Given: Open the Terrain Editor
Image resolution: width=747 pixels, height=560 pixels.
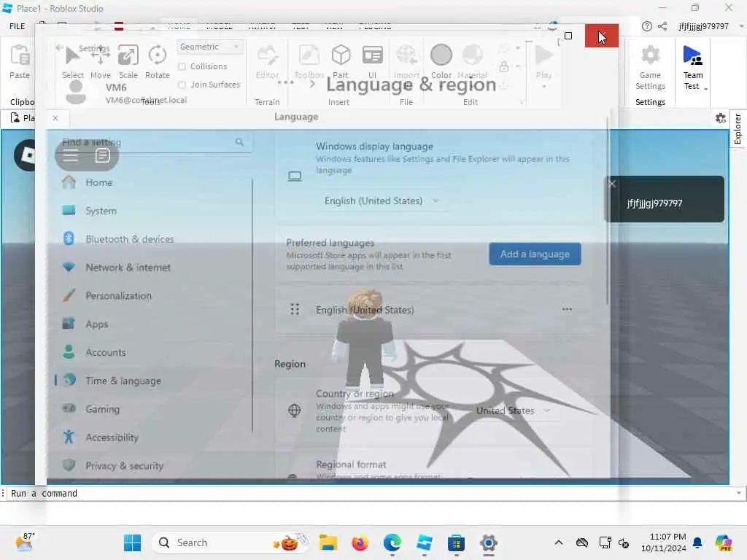Looking at the screenshot, I should [x=267, y=61].
